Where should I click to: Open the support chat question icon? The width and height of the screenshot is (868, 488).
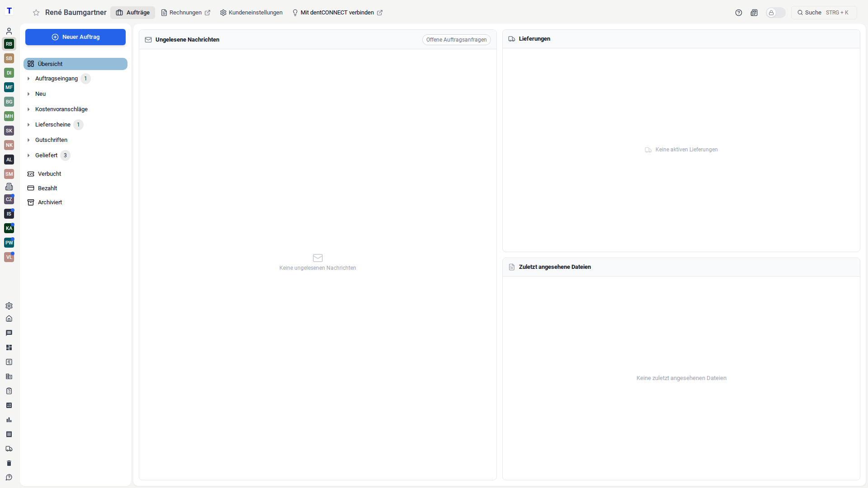coord(9,478)
